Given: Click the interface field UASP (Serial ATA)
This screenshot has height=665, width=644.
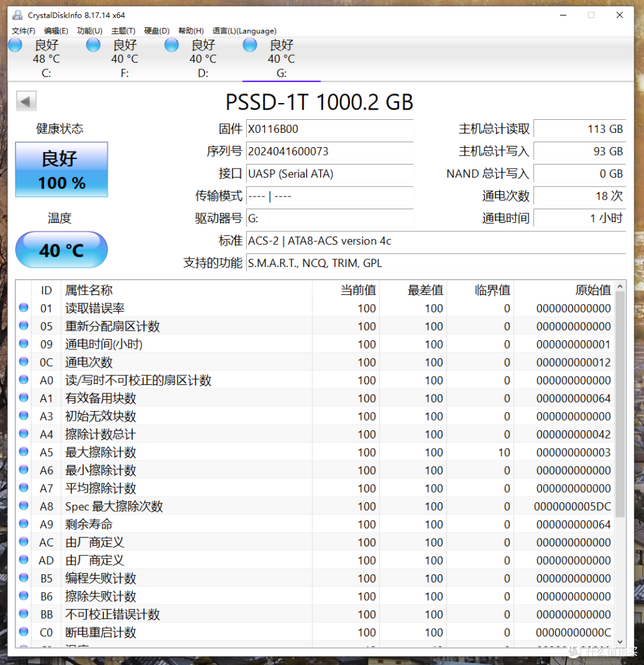Looking at the screenshot, I should (330, 174).
